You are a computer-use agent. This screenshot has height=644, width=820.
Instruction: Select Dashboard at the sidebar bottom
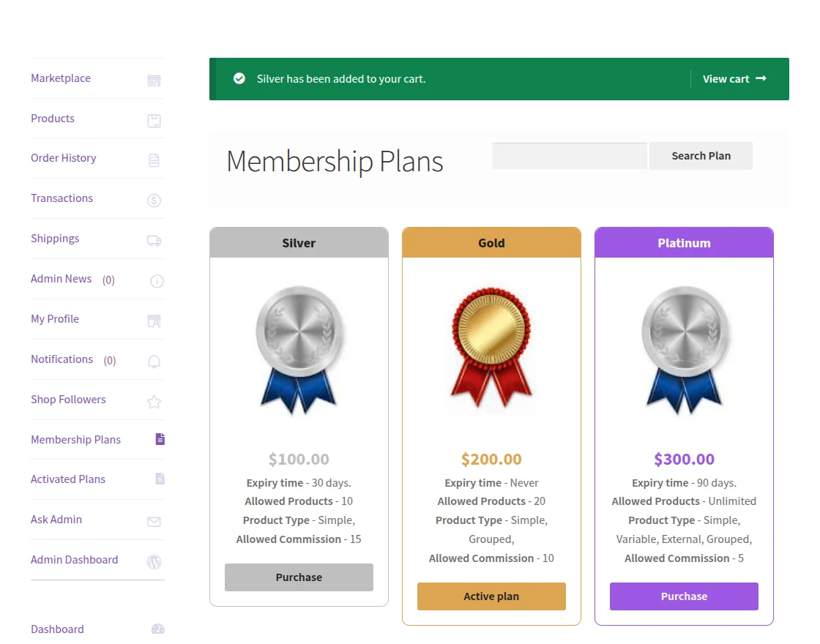tap(57, 629)
